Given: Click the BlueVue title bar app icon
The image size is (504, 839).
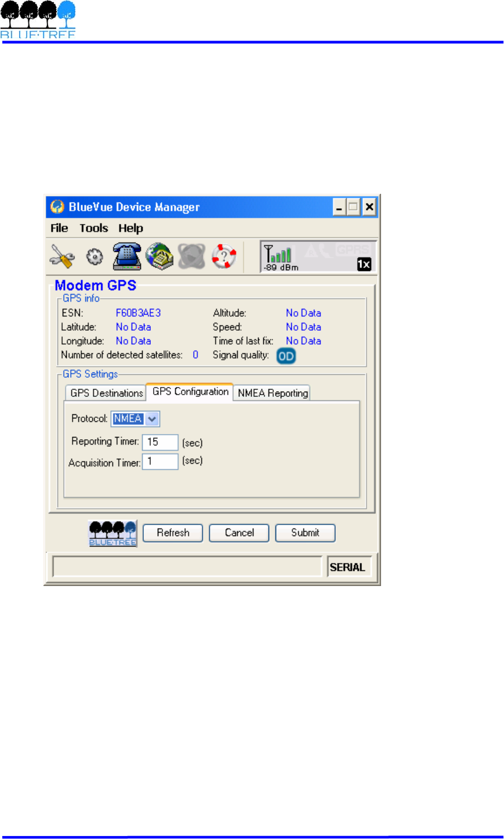Looking at the screenshot, I should [x=57, y=207].
